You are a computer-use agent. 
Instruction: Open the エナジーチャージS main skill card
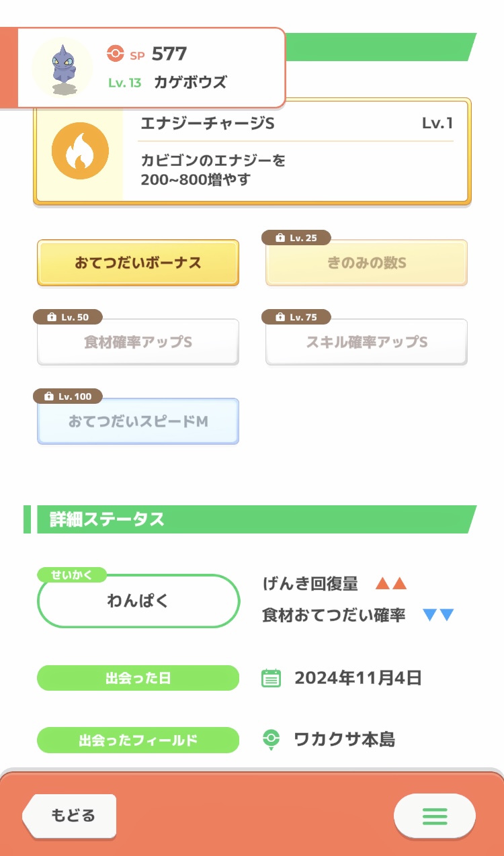[296, 152]
